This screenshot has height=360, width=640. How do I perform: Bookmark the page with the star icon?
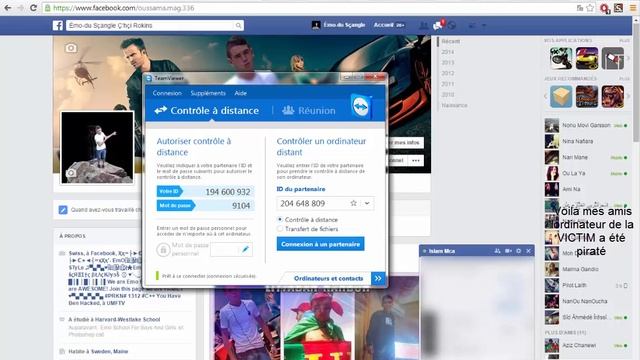590,8
